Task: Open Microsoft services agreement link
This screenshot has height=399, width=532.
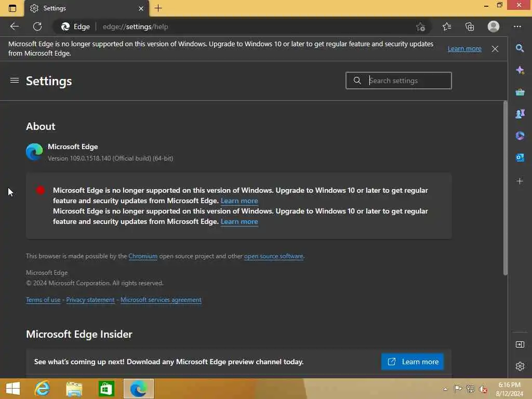Action: click(x=161, y=300)
